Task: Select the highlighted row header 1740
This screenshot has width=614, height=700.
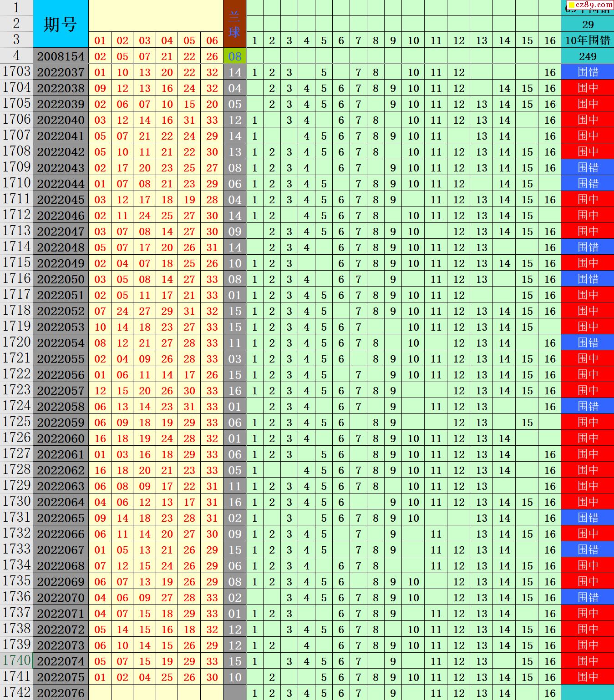Action: tap(16, 661)
